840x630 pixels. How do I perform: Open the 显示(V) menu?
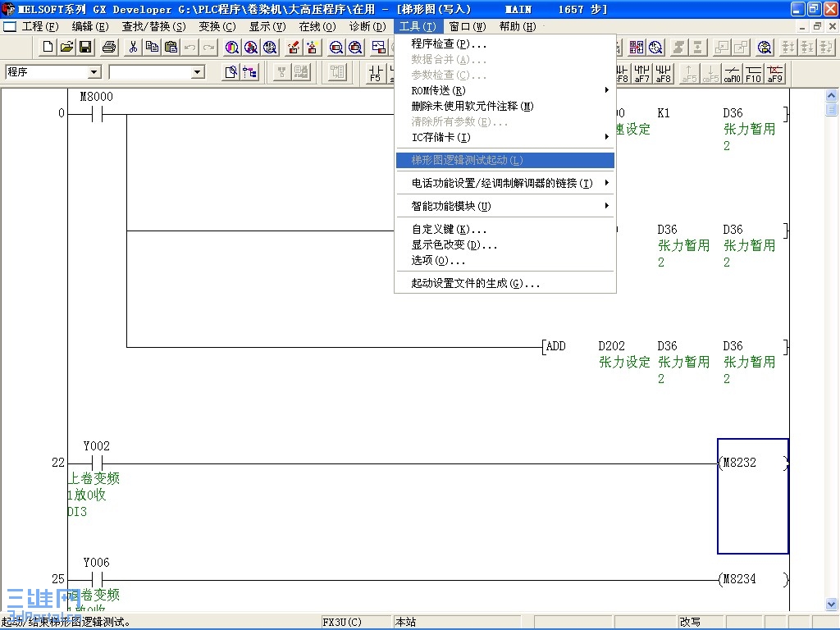click(x=267, y=26)
